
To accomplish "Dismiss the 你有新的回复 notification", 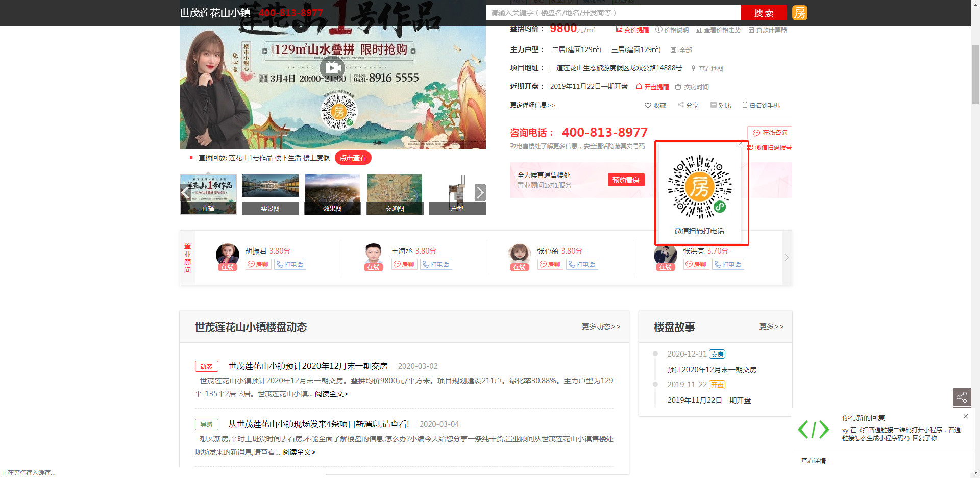I will pyautogui.click(x=965, y=416).
